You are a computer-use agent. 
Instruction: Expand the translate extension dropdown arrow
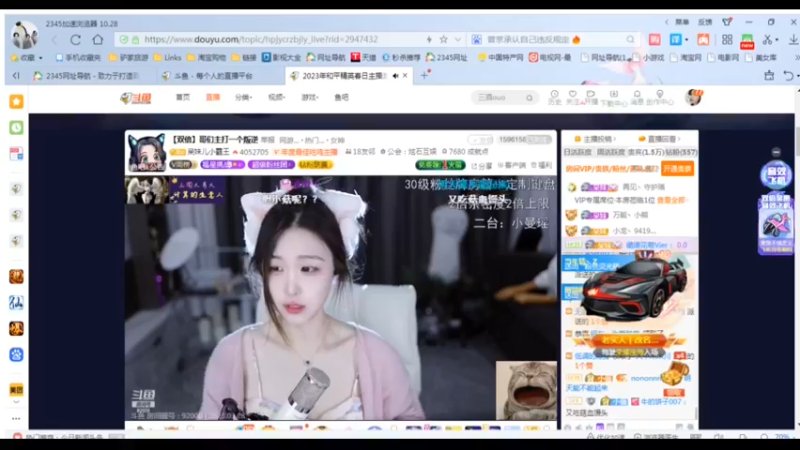click(x=686, y=40)
